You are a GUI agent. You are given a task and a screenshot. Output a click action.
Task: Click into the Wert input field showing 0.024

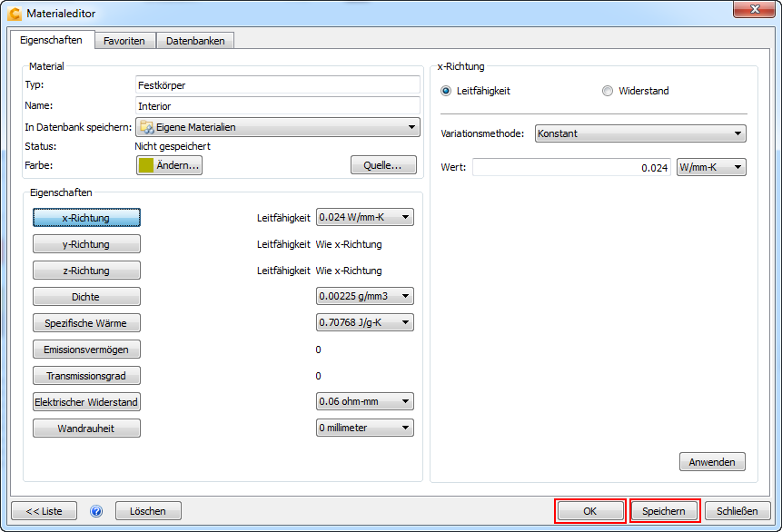[x=571, y=168]
